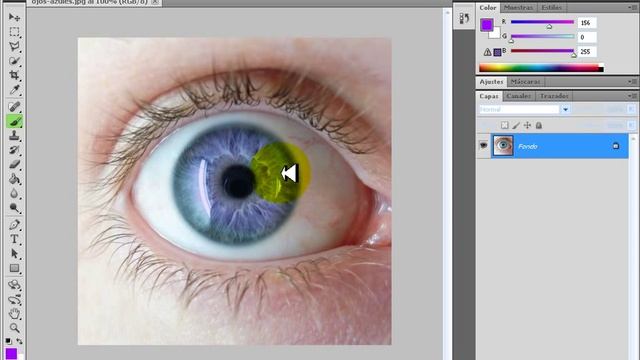This screenshot has width=640, height=360.
Task: Select the Rectangular Marquee tool
Action: 14,32
